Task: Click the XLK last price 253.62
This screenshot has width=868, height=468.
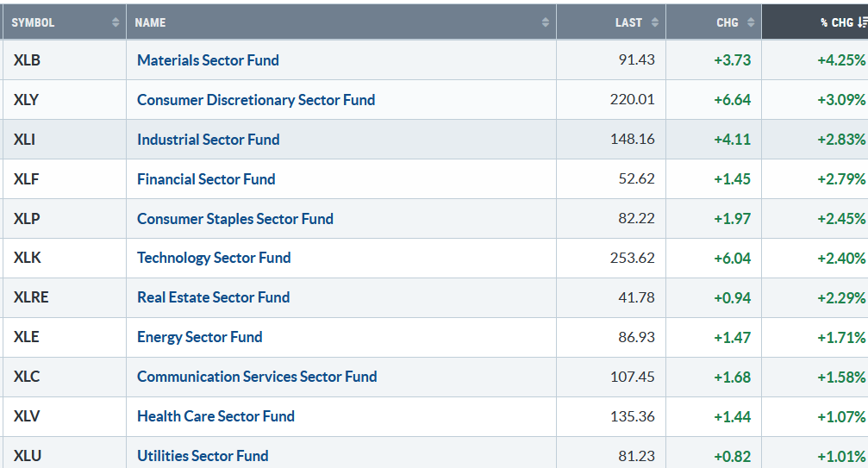Action: (632, 258)
